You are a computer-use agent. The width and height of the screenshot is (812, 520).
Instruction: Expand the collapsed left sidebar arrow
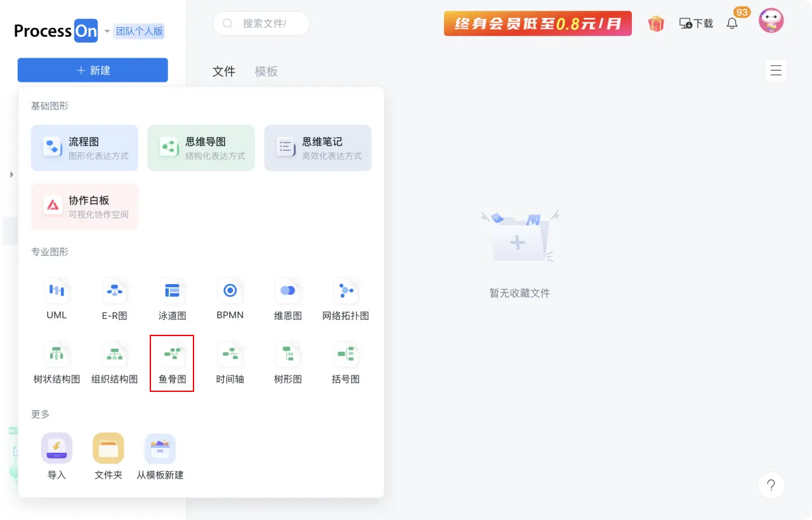[x=11, y=174]
